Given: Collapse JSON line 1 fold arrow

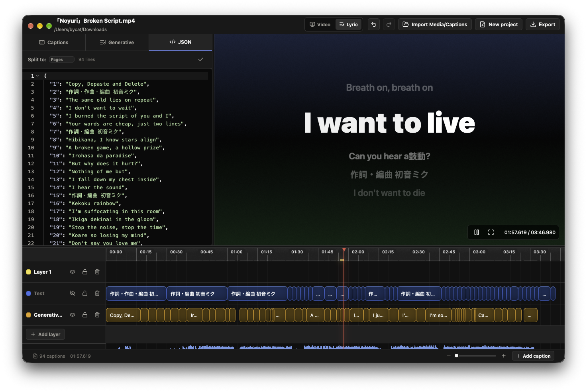Looking at the screenshot, I should tap(37, 76).
